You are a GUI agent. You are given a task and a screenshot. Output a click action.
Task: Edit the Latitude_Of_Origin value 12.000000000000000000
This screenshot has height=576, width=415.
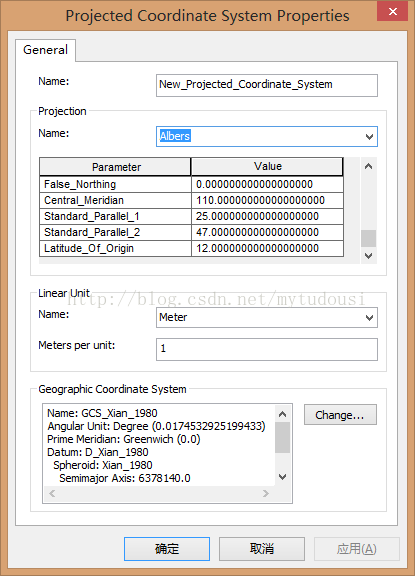267,248
